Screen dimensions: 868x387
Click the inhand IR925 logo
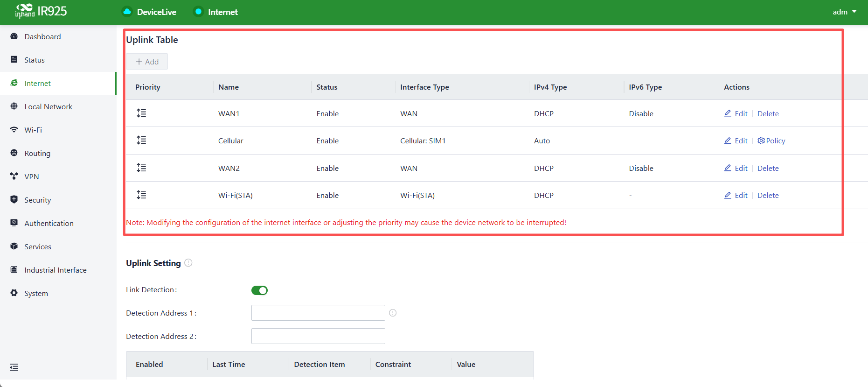pos(41,11)
